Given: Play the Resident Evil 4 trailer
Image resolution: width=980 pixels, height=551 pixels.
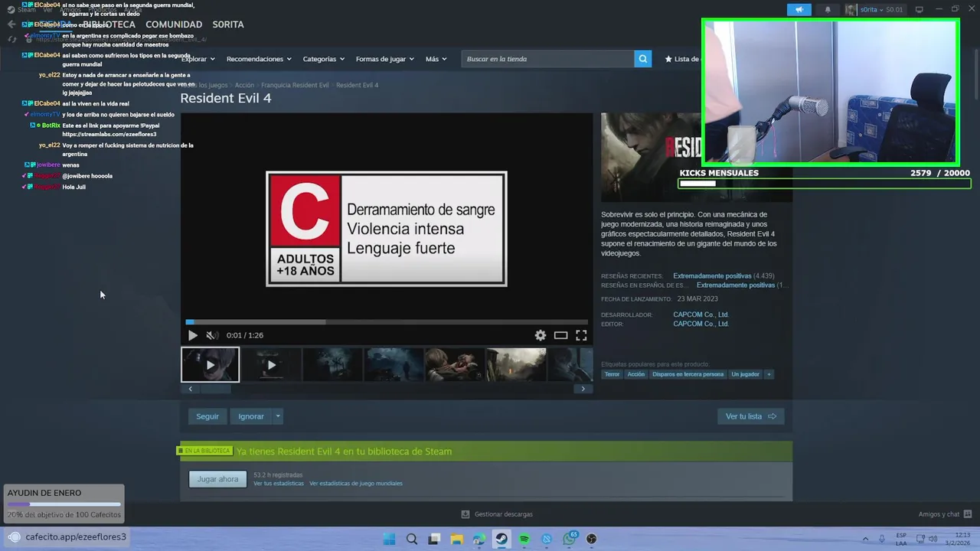Looking at the screenshot, I should pos(192,335).
